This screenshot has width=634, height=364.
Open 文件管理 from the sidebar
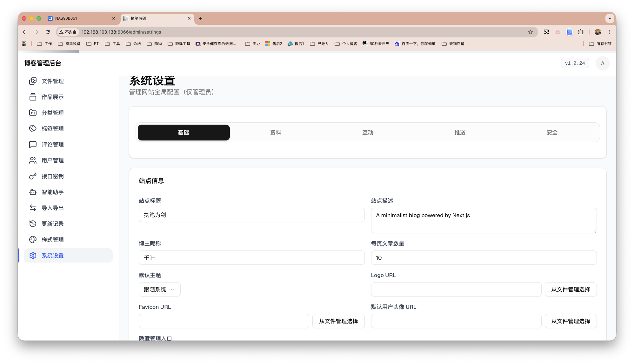tap(52, 81)
